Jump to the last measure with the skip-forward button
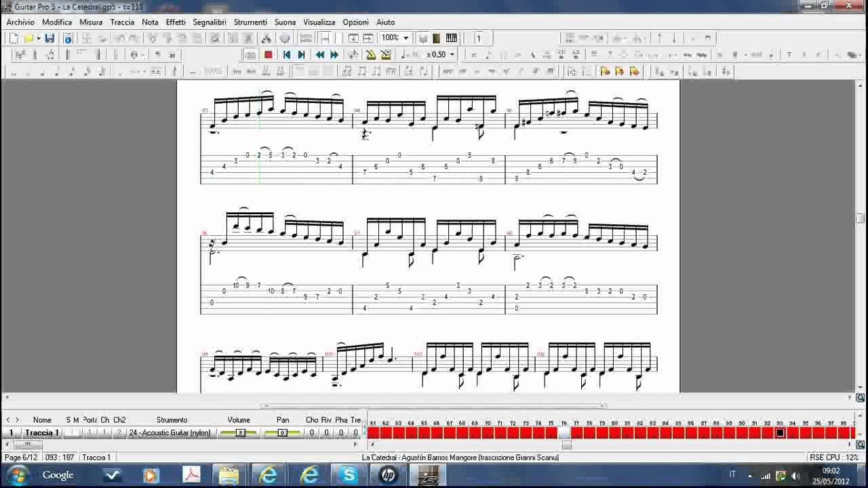Image resolution: width=868 pixels, height=488 pixels. 302,55
